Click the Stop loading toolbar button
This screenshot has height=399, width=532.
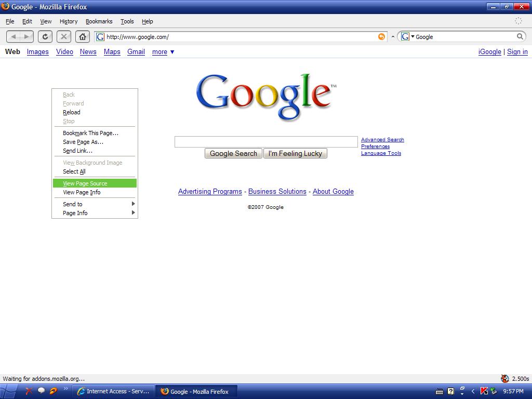pos(64,37)
